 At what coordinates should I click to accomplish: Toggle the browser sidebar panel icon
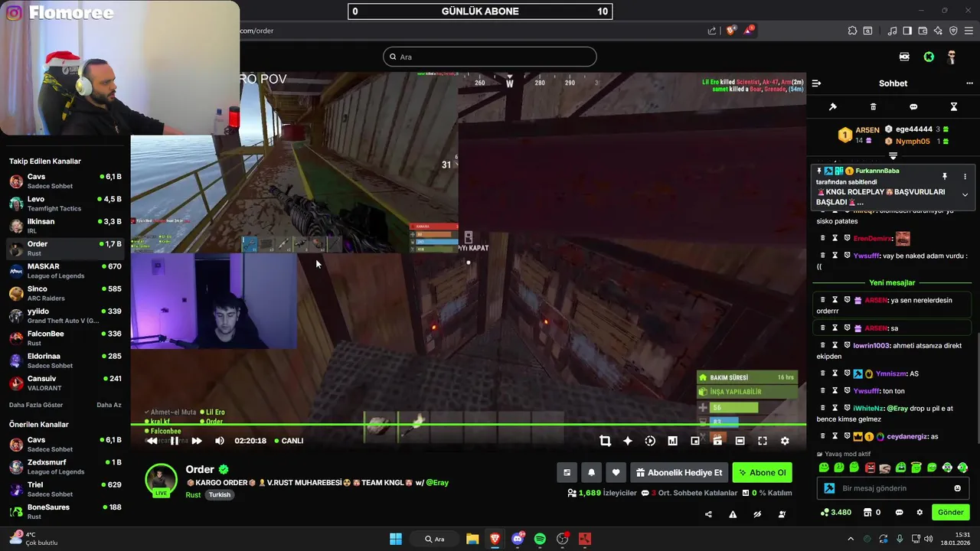tap(907, 31)
